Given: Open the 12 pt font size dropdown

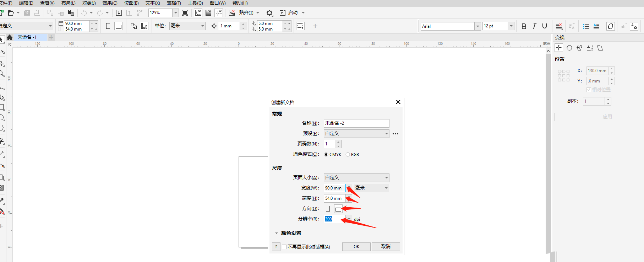Looking at the screenshot, I should (511, 26).
